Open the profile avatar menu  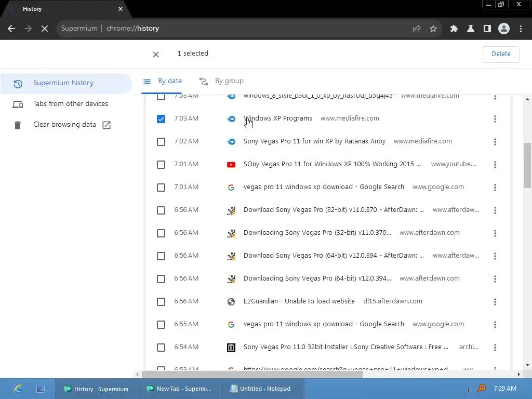(504, 29)
